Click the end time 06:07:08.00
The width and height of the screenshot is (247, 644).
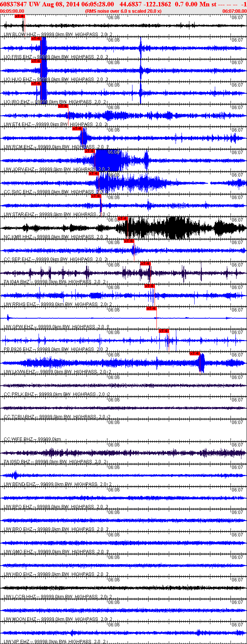point(235,11)
